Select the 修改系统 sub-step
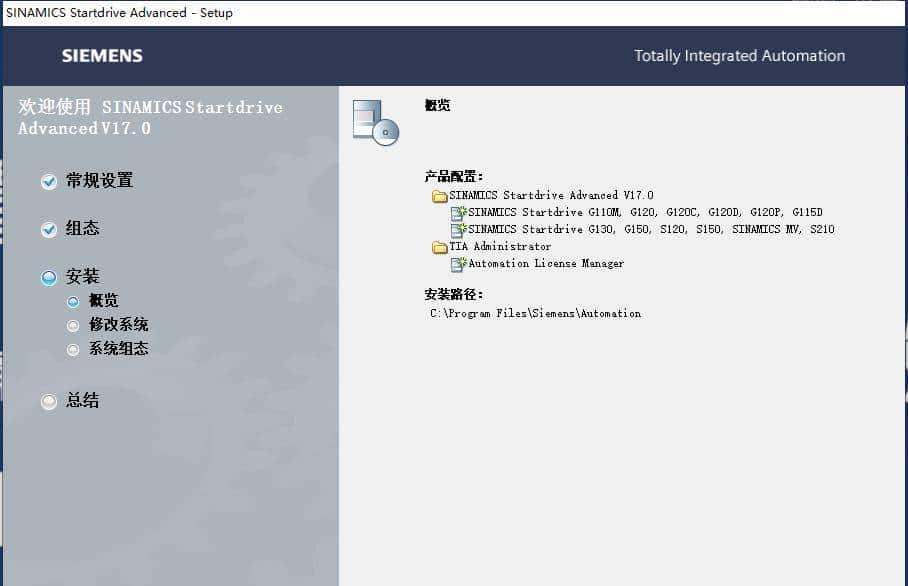908x586 pixels. (x=73, y=324)
